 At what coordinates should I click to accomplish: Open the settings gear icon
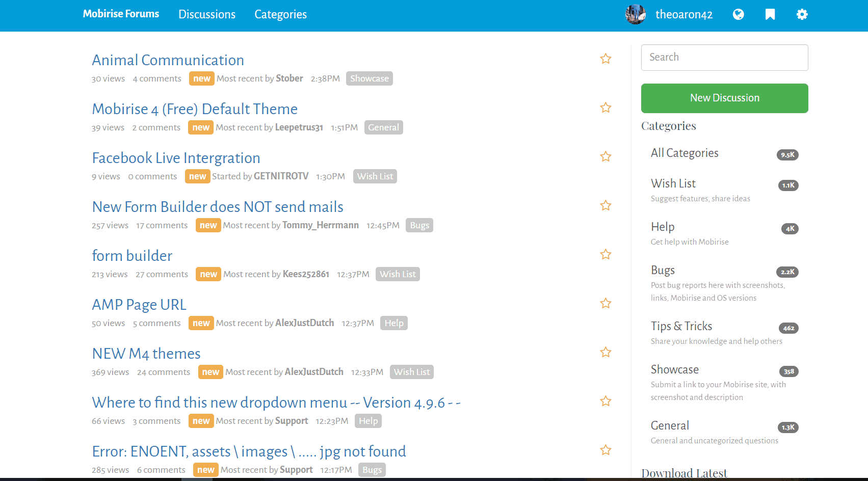[x=802, y=14]
